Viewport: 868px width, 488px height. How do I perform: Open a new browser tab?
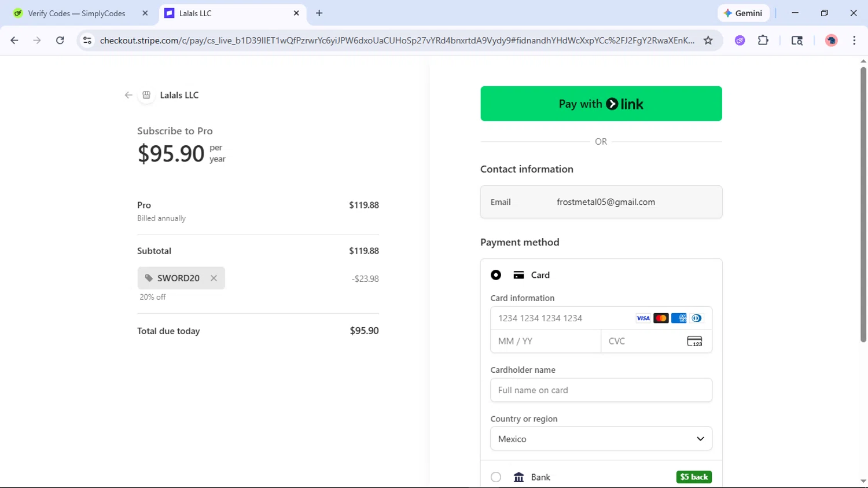[319, 13]
